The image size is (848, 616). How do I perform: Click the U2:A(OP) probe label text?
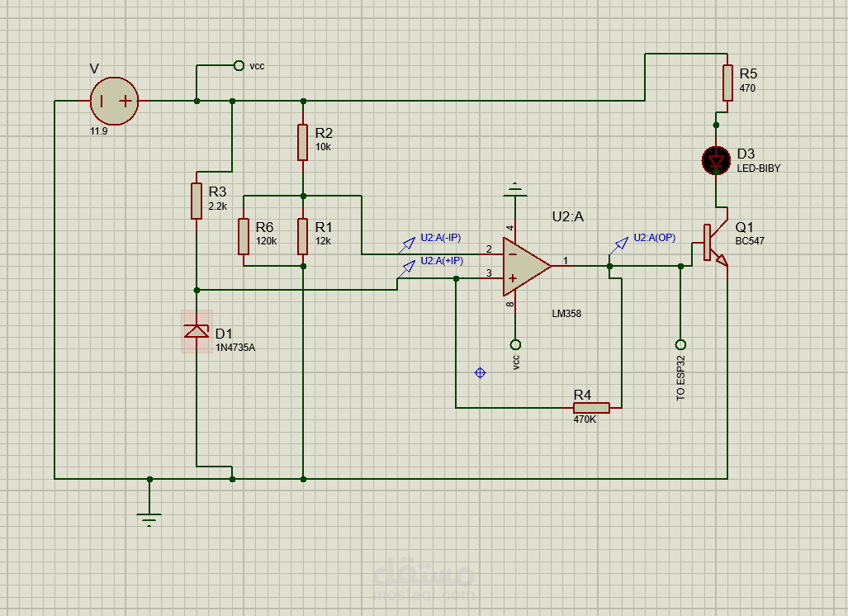click(655, 238)
